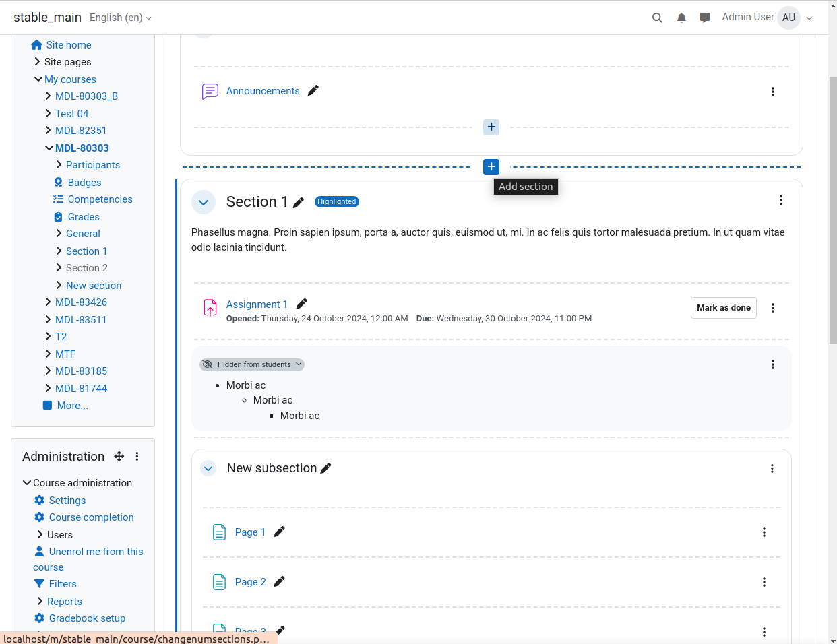Edit Section 1 name with pencil icon
This screenshot has width=837, height=644.
coord(299,202)
